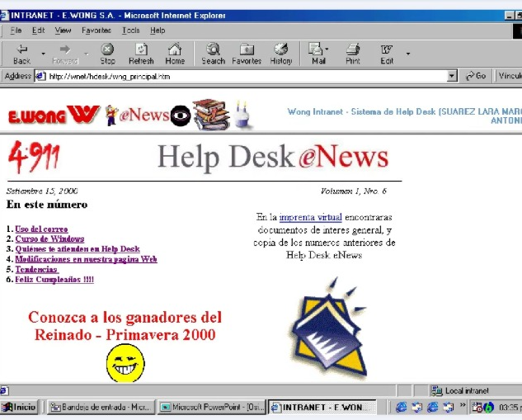Image resolution: width=522 pixels, height=420 pixels.
Task: Open the 'Curso de Windows' link
Action: click(x=49, y=238)
